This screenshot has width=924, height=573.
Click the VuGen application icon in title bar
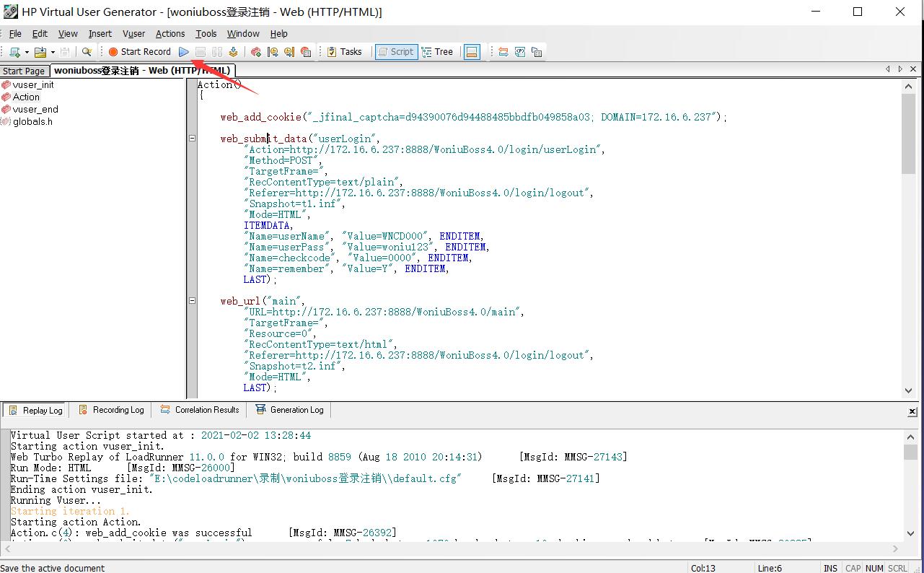pyautogui.click(x=11, y=12)
